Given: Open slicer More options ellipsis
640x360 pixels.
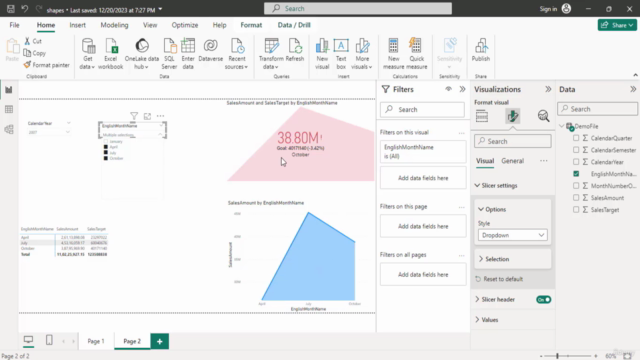Looking at the screenshot, I should [160, 116].
